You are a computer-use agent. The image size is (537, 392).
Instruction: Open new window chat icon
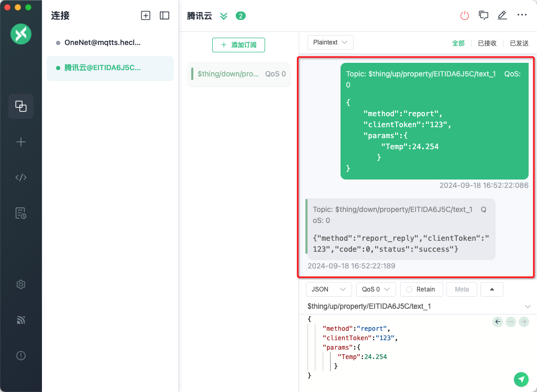484,16
